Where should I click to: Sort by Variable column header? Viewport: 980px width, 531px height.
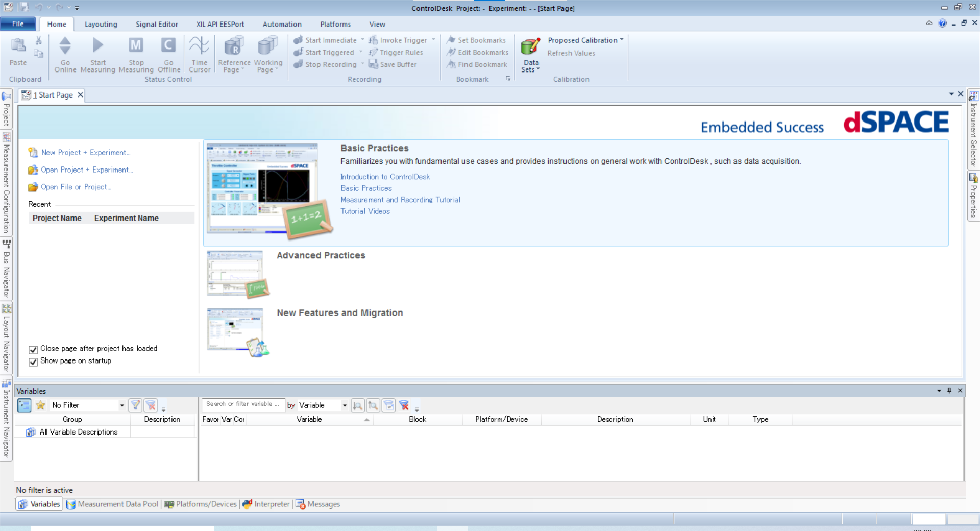tap(309, 419)
